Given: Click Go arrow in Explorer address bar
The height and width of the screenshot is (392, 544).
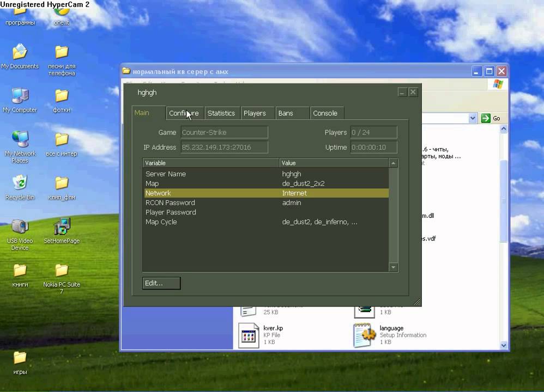Looking at the screenshot, I should pos(486,118).
